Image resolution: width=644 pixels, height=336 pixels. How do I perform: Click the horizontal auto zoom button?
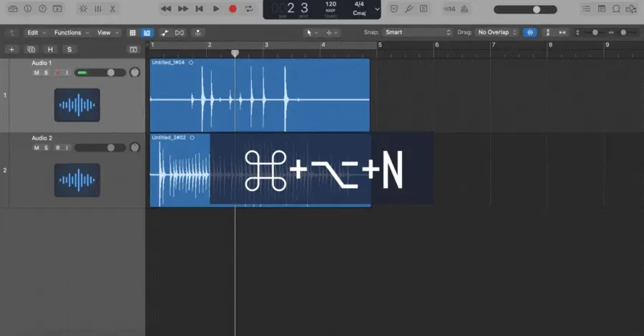coord(562,32)
